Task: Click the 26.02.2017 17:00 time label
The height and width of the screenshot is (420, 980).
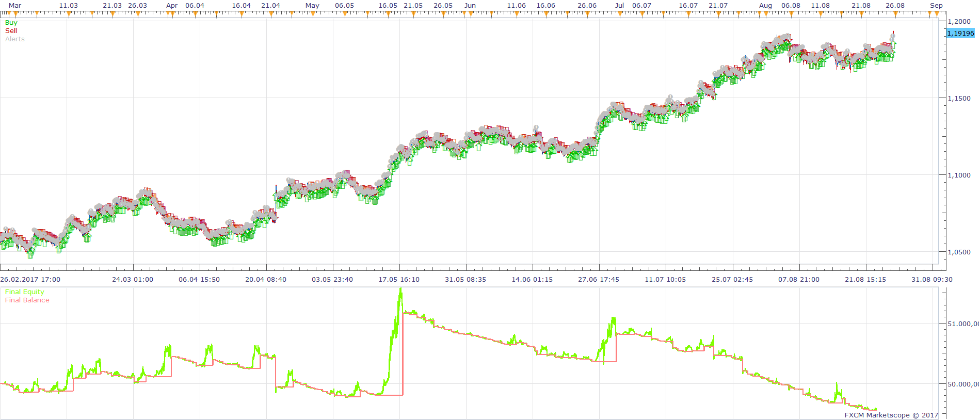Action: point(30,279)
